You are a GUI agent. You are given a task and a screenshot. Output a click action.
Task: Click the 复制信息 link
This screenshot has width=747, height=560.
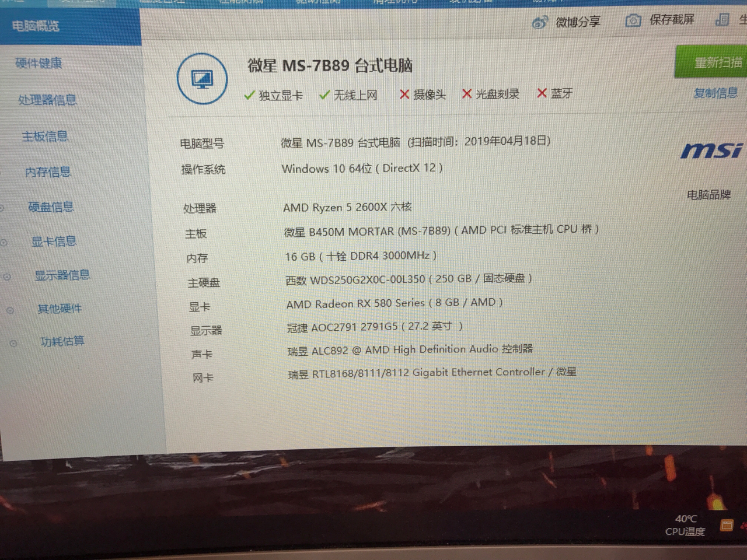pyautogui.click(x=715, y=93)
